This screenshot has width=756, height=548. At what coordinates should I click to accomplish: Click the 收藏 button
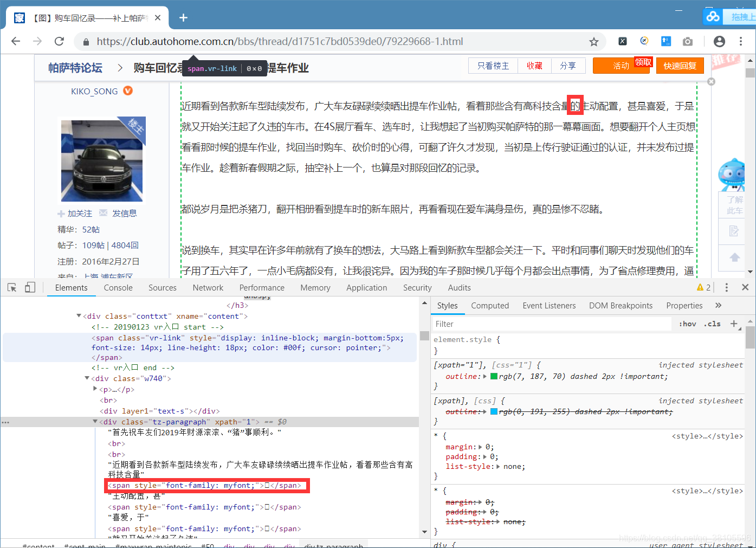(x=534, y=66)
